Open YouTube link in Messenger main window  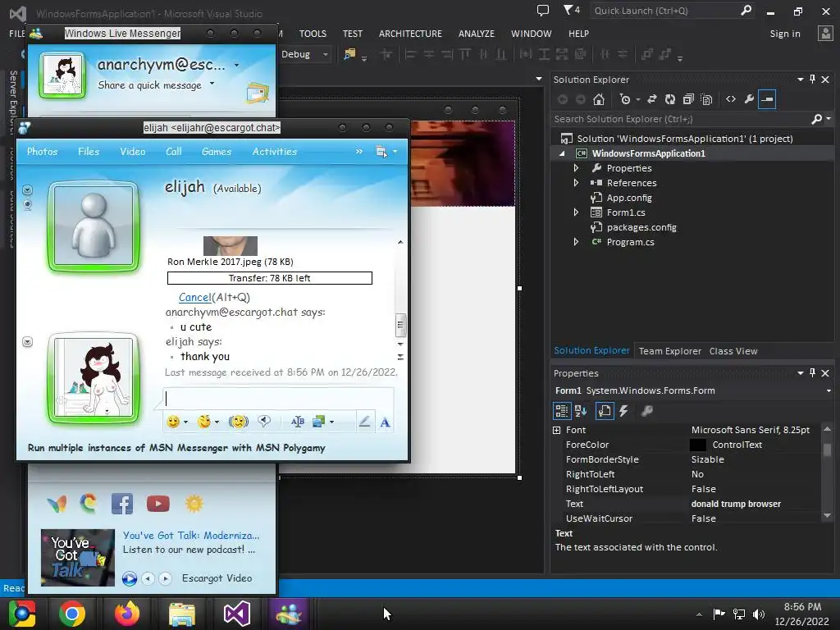[x=158, y=504]
